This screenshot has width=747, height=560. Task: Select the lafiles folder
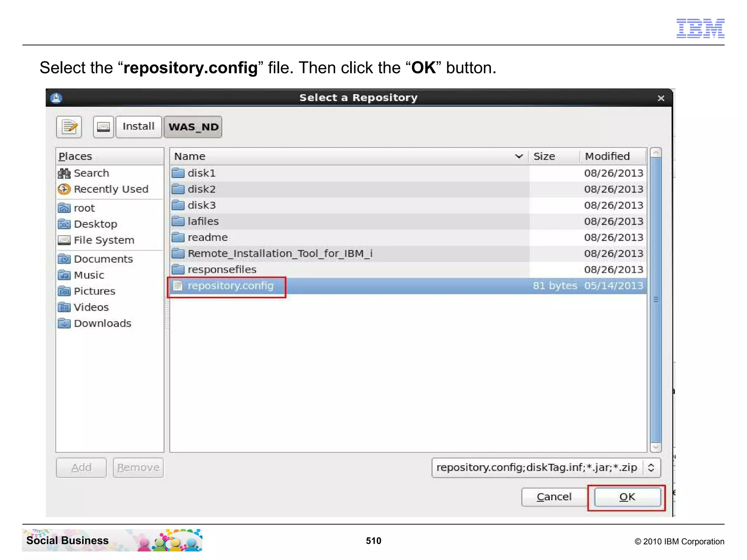point(408,221)
